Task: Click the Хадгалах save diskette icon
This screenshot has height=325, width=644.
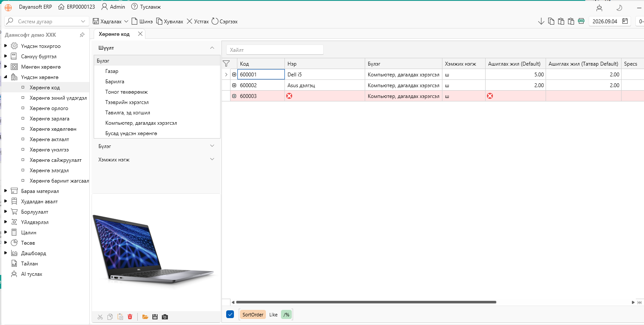Action: click(x=96, y=21)
